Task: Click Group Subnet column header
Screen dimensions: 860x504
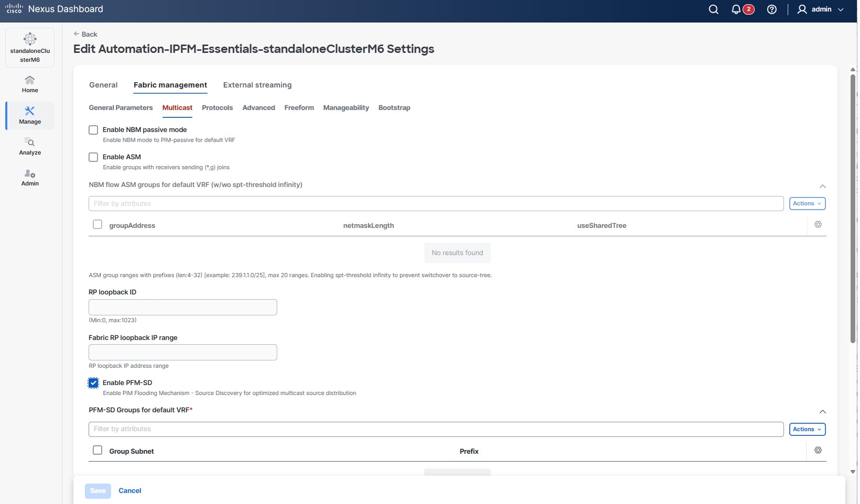Action: point(132,451)
